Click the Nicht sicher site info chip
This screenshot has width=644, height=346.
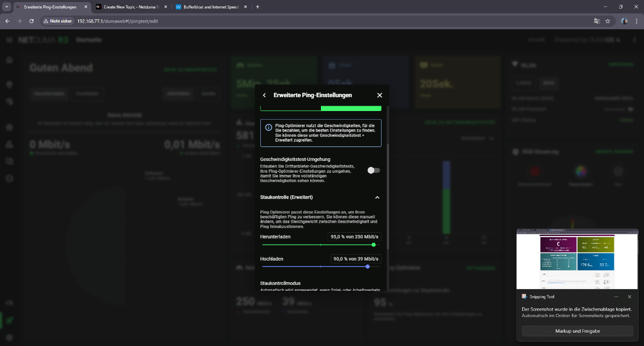[x=57, y=21]
